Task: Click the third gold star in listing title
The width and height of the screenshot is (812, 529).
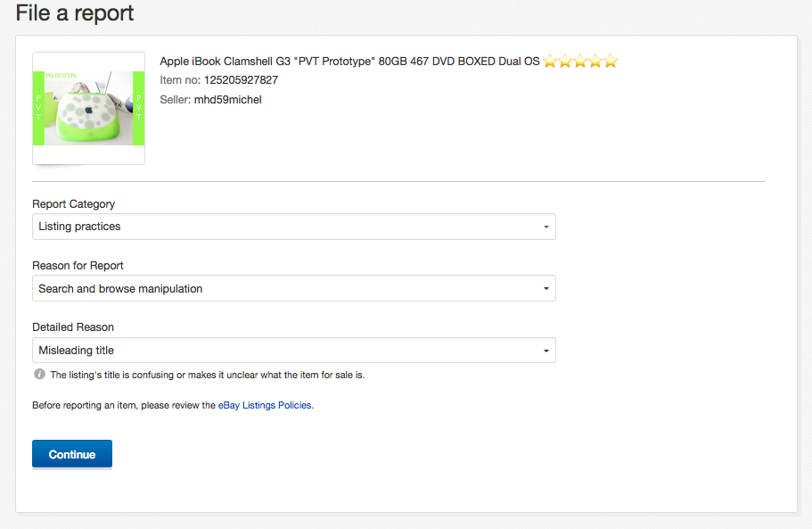Action: (580, 62)
